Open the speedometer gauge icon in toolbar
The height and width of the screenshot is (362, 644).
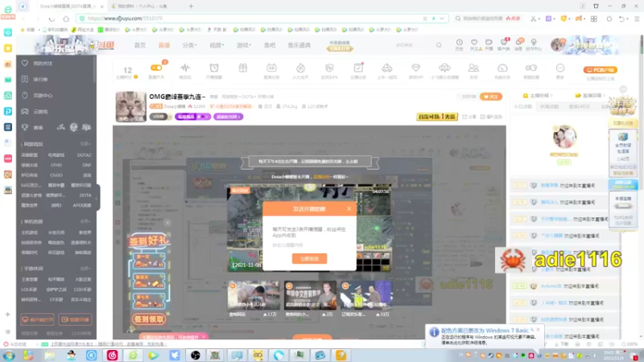coord(502,68)
